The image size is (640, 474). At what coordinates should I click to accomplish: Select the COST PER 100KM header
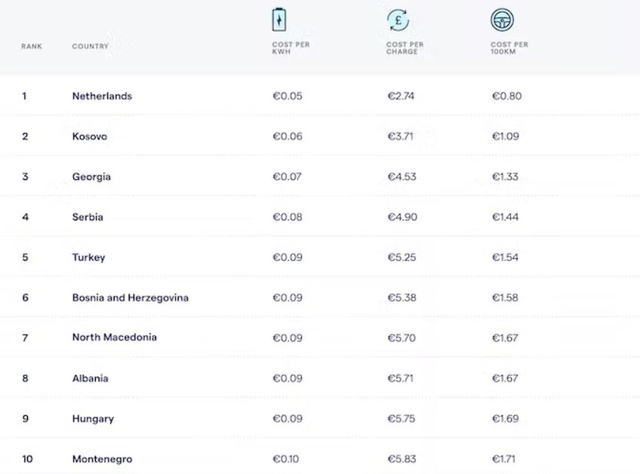(x=509, y=48)
